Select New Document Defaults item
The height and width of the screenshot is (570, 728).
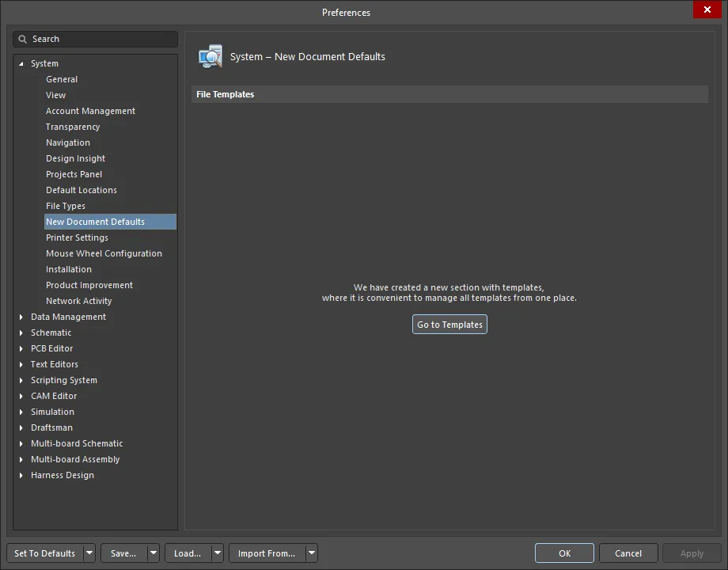(110, 222)
